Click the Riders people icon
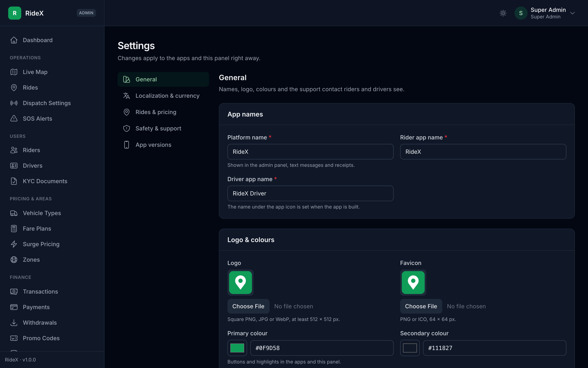The image size is (588, 368). 14,150
